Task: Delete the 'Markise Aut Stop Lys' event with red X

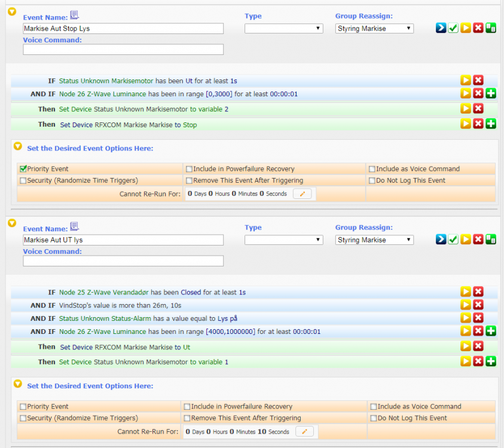Action: 478,28
